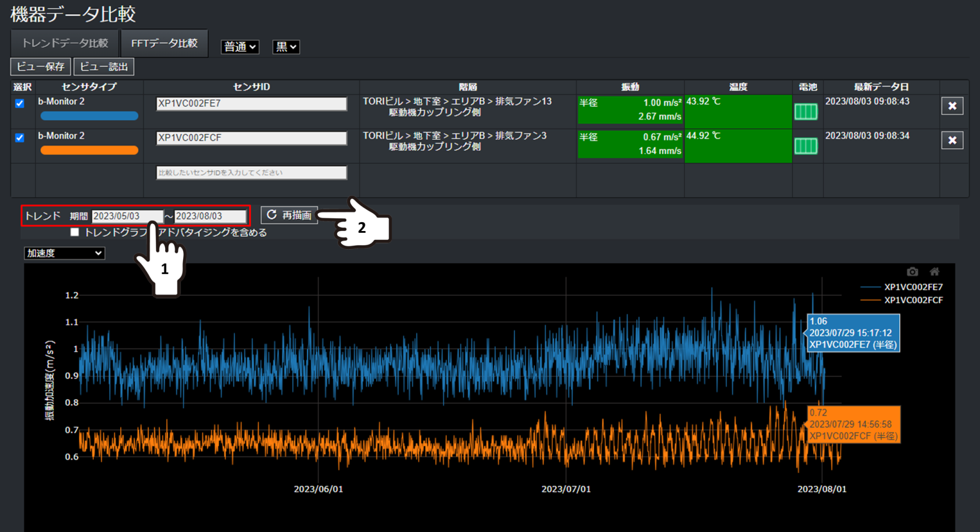Screen dimensions: 980x532
Task: Reset chart axes with home icon
Action: click(x=935, y=272)
